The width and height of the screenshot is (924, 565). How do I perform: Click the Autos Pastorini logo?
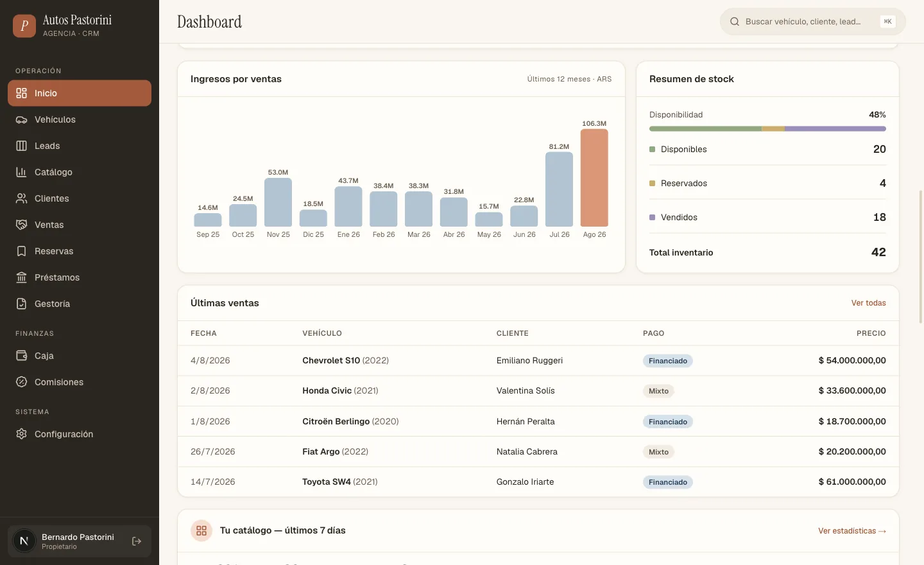(x=24, y=26)
